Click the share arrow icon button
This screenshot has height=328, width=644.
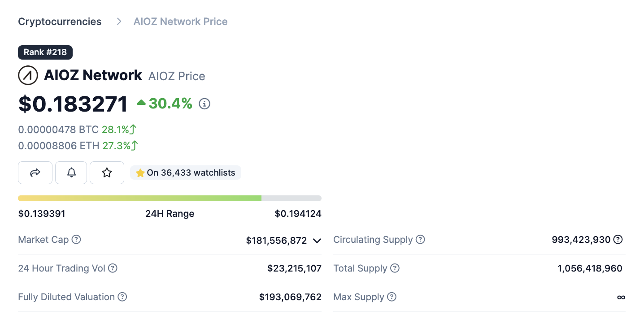coord(35,173)
